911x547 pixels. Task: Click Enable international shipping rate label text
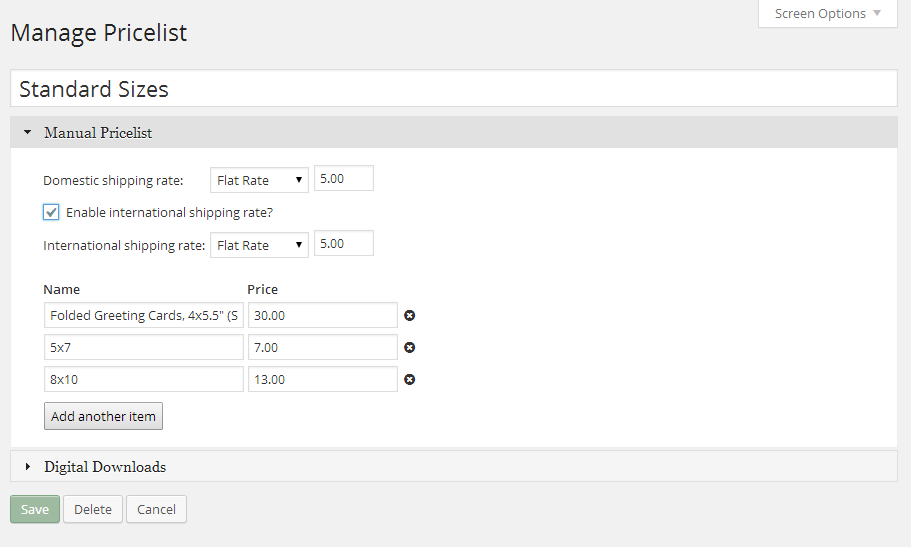point(170,213)
